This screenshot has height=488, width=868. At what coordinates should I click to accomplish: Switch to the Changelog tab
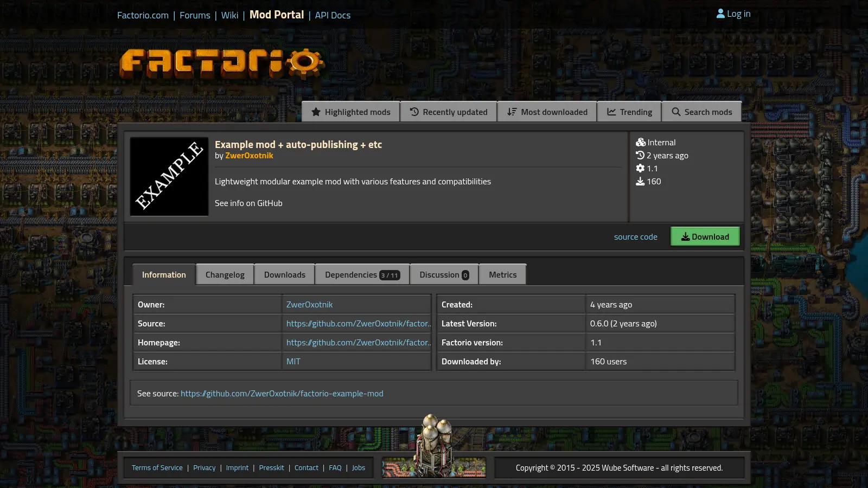click(x=225, y=274)
